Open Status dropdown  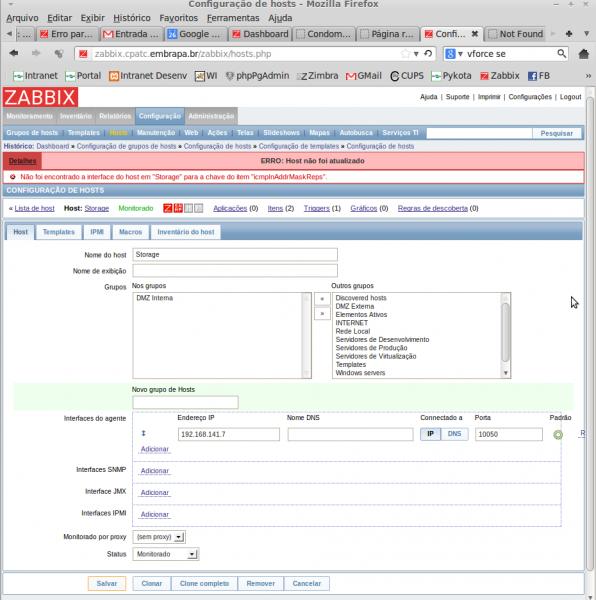[166, 554]
